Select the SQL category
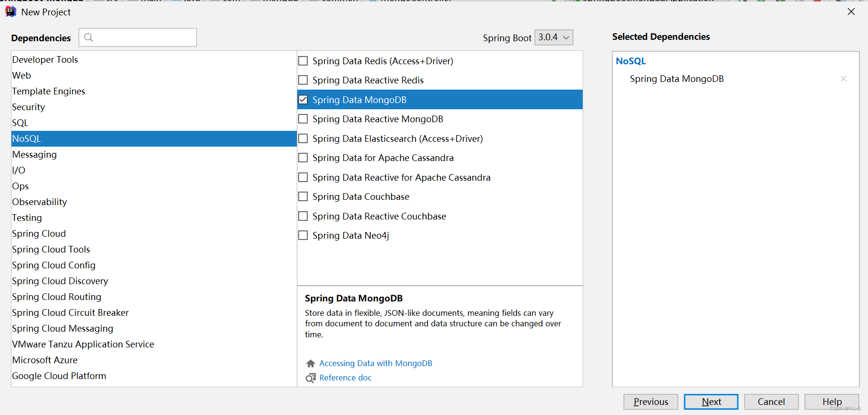This screenshot has height=415, width=868. point(154,123)
